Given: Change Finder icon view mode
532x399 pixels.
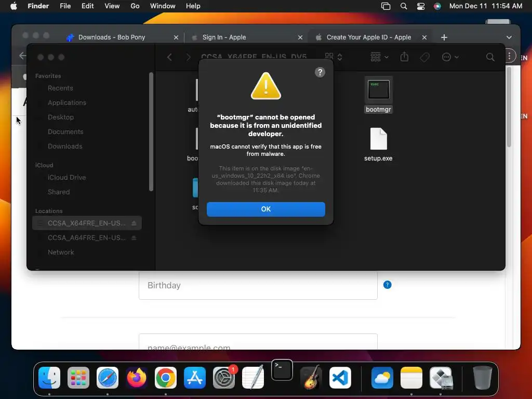Looking at the screenshot, I should (x=334, y=57).
